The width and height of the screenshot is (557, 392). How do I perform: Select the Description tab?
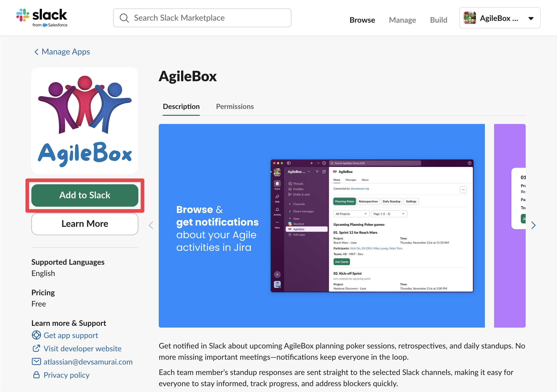(181, 106)
